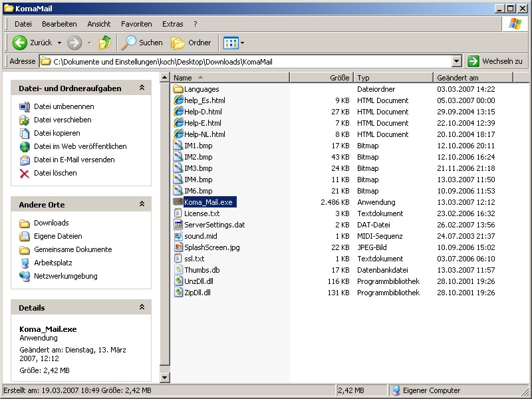Click the Netzwerkumgebung network icon
The height and width of the screenshot is (399, 532).
point(25,276)
